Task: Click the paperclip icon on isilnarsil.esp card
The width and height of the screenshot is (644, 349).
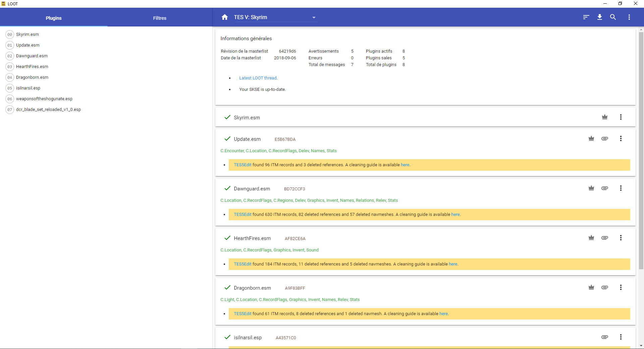Action: pos(604,337)
